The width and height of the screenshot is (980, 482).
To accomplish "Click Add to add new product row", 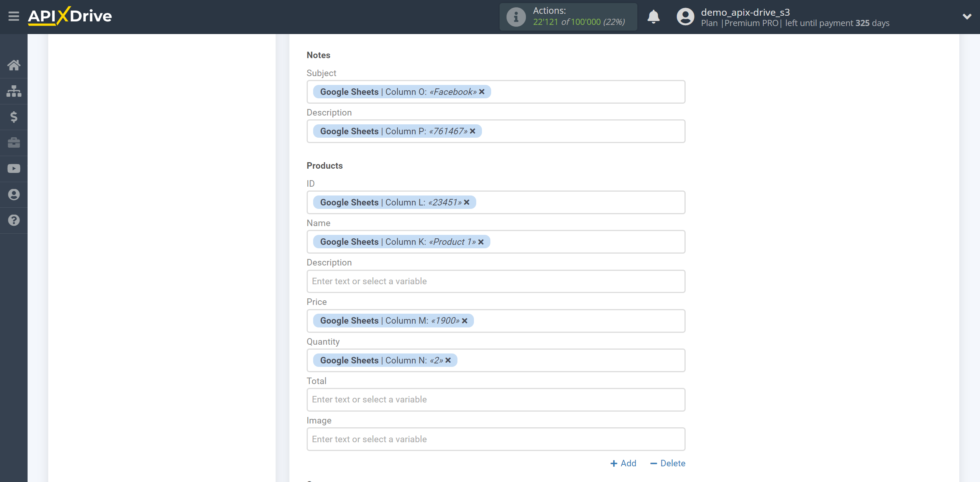I will [624, 462].
